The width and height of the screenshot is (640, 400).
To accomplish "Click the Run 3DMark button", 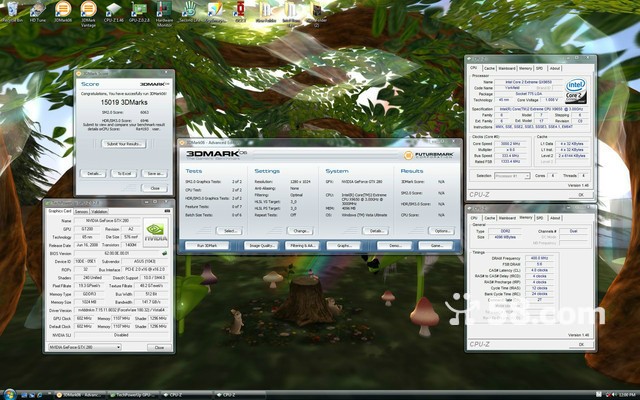I will pos(207,246).
